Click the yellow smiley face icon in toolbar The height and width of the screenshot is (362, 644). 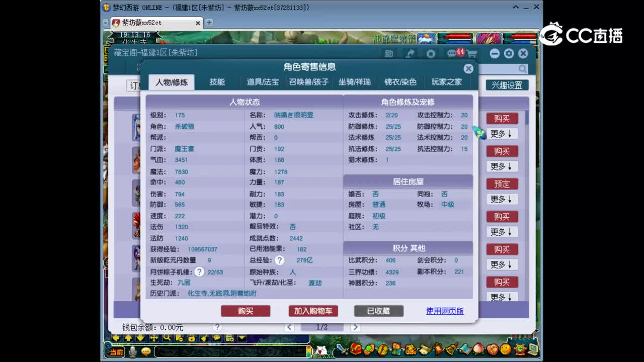pyautogui.click(x=506, y=348)
